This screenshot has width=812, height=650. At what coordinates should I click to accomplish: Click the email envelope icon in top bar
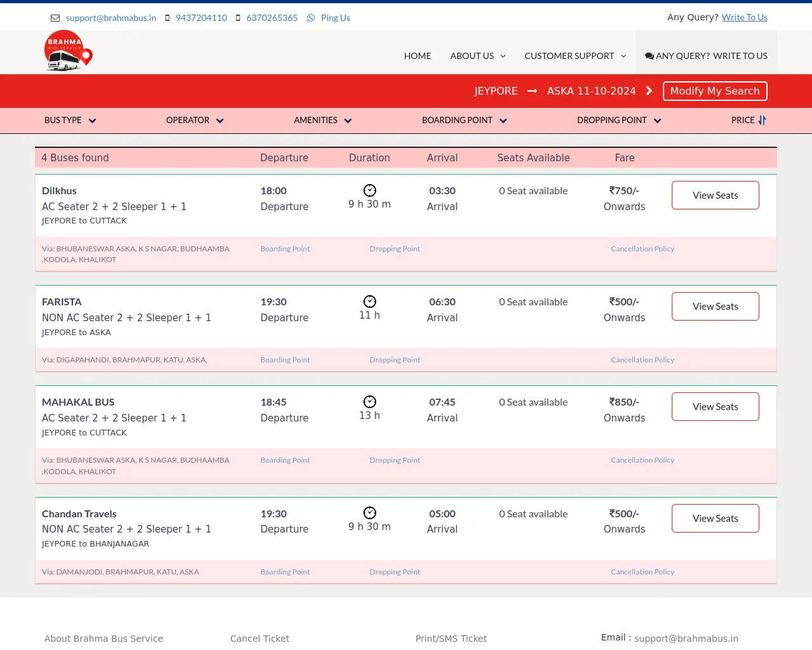55,18
